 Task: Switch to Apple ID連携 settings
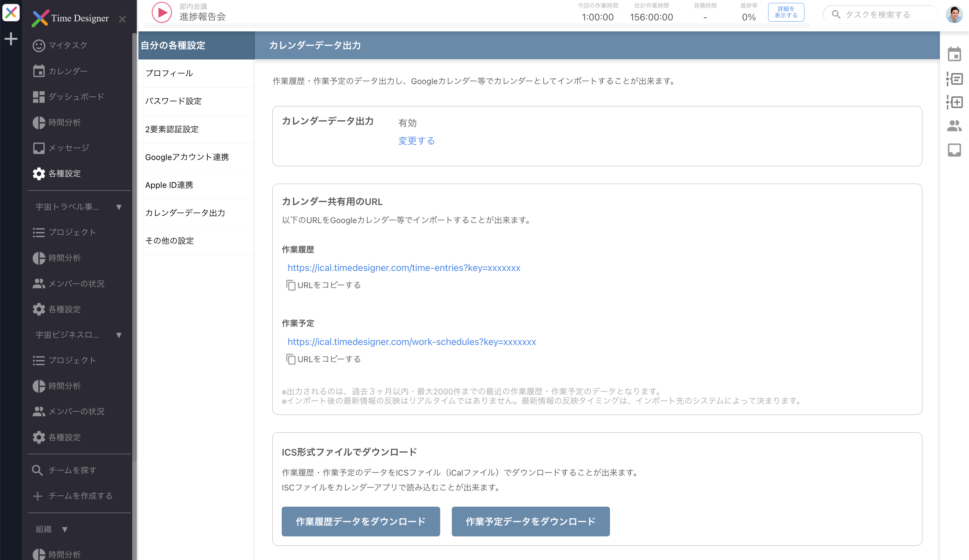point(169,185)
